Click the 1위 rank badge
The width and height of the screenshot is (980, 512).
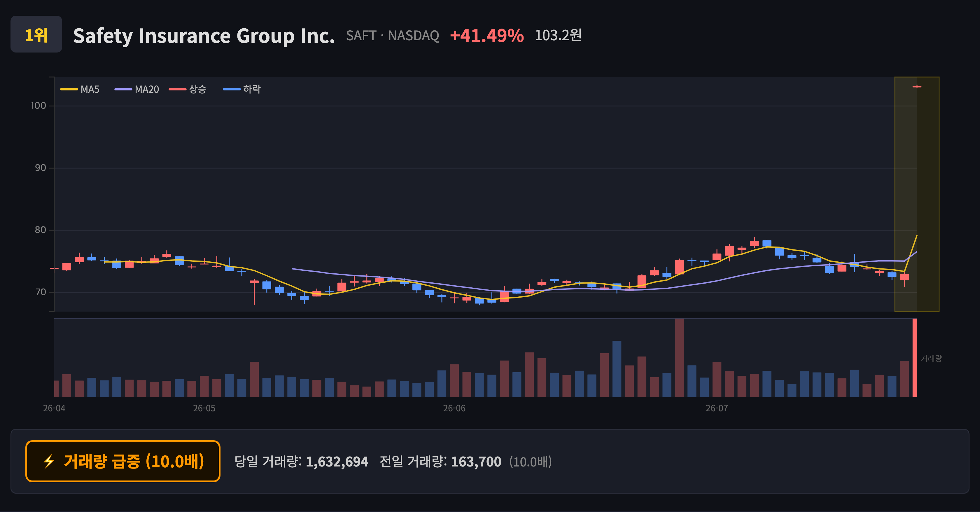click(x=36, y=34)
